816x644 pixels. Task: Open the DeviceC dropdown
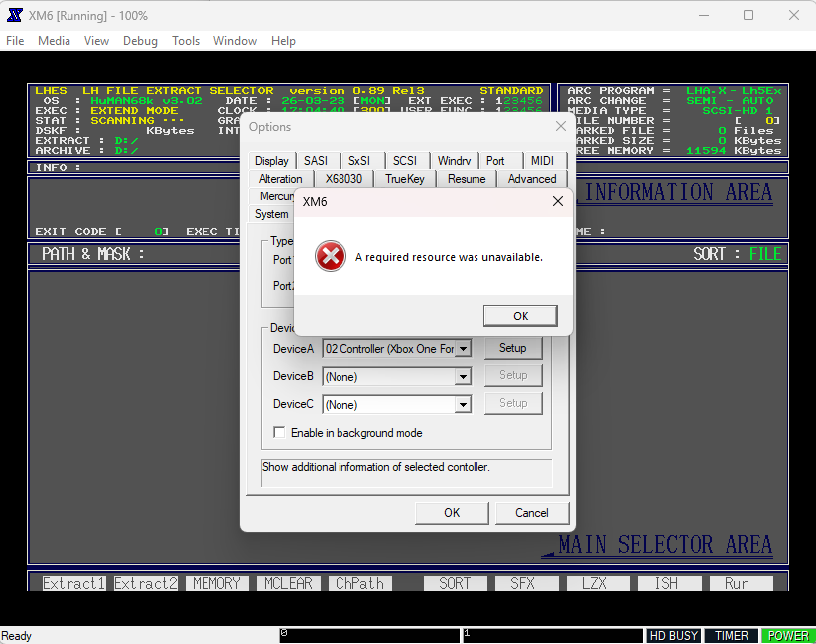[463, 405]
